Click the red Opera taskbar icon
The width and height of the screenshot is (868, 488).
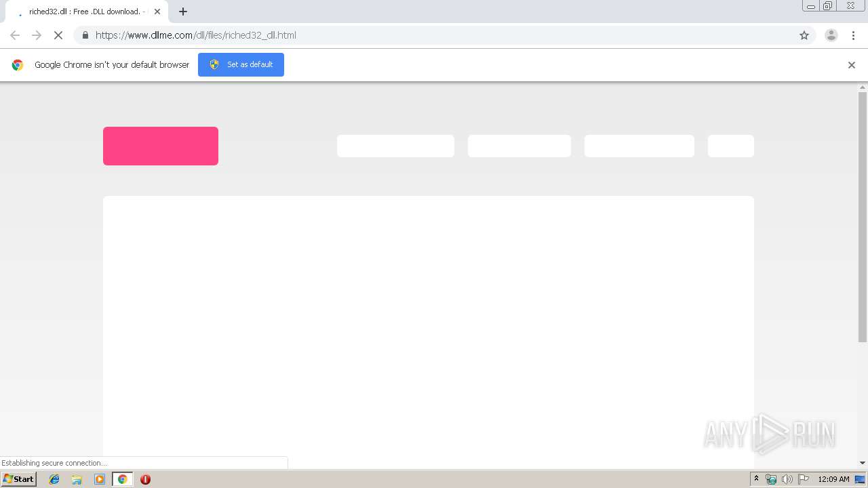[145, 479]
